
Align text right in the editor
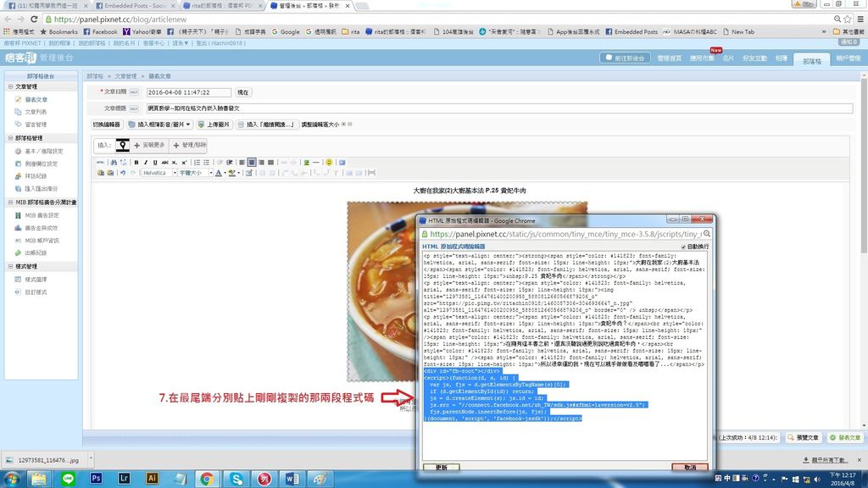261,162
